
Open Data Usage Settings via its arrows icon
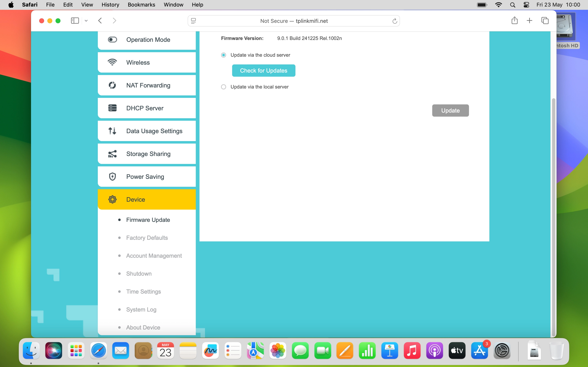click(x=112, y=130)
